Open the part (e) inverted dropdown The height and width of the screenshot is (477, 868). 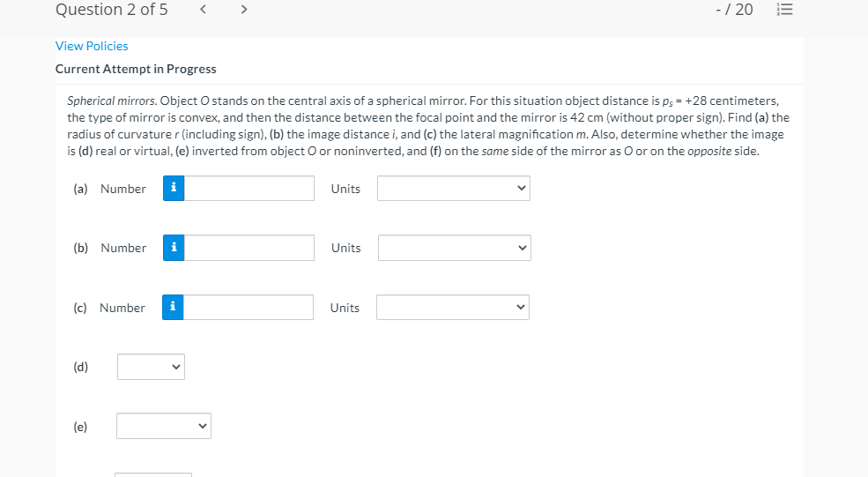[164, 426]
